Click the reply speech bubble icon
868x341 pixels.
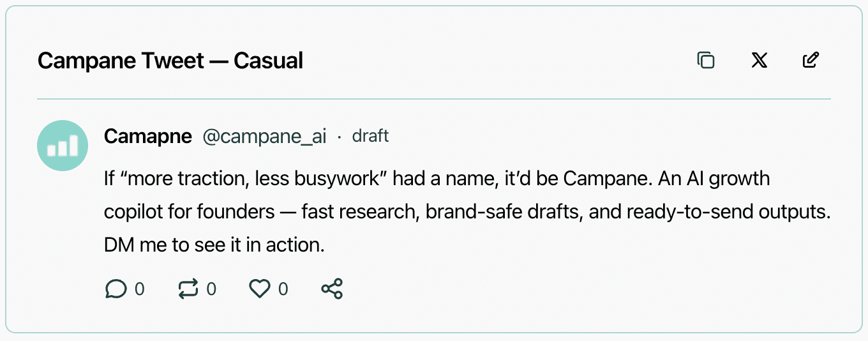pos(116,289)
